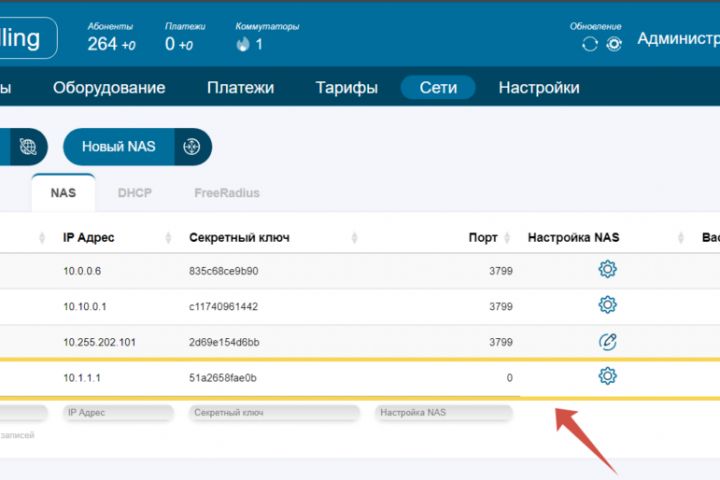Click the Платежи counter in header

[179, 44]
